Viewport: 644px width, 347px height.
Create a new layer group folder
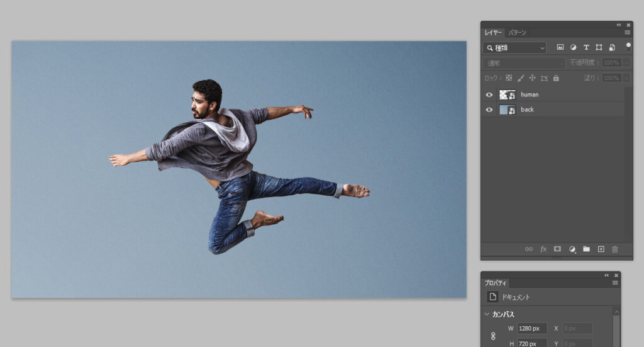tap(586, 249)
